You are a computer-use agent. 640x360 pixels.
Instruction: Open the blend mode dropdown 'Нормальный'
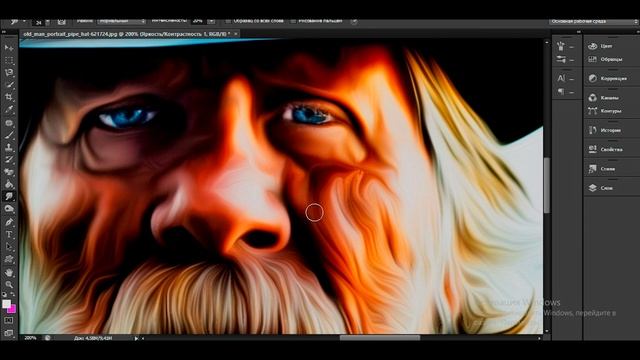(x=121, y=21)
